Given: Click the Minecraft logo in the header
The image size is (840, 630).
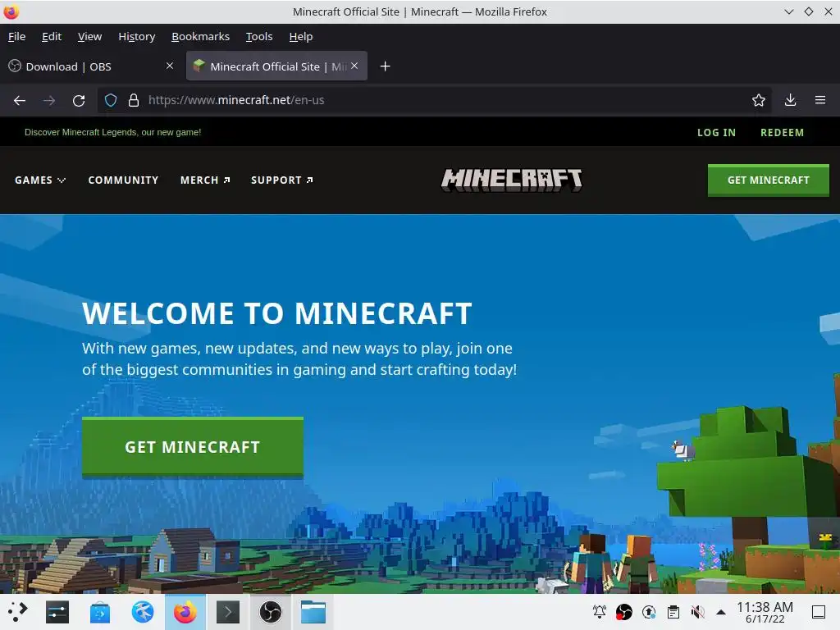Looking at the screenshot, I should pyautogui.click(x=512, y=180).
